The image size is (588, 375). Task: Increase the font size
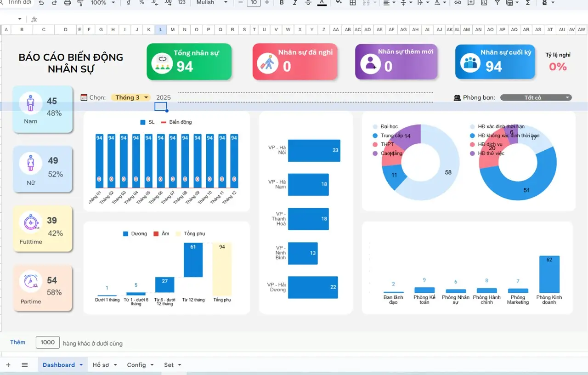tap(267, 3)
